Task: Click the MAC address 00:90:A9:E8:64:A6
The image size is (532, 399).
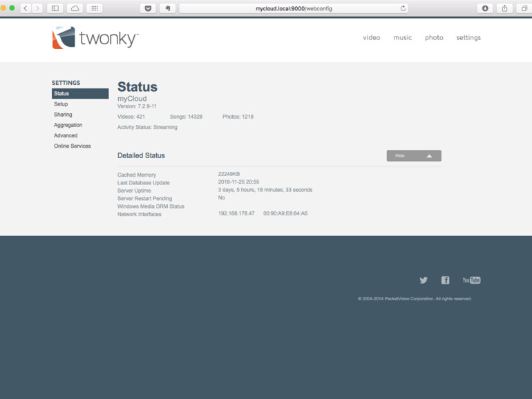Action: (285, 213)
